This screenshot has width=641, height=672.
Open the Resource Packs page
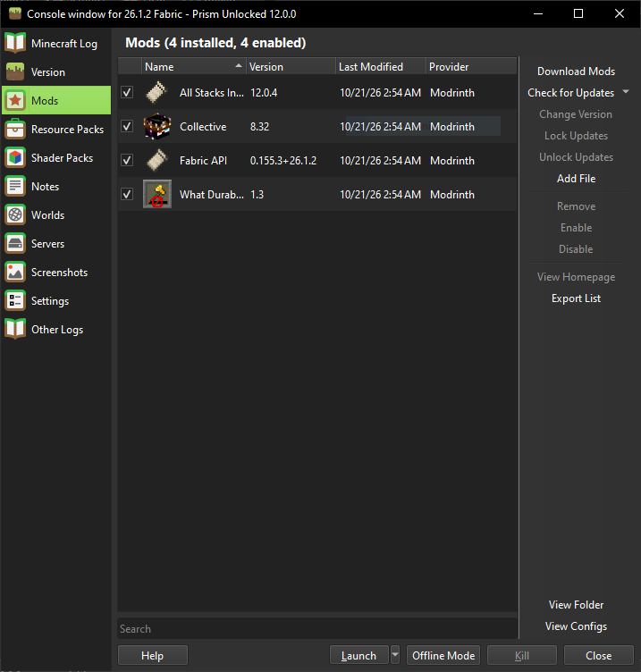(56, 129)
